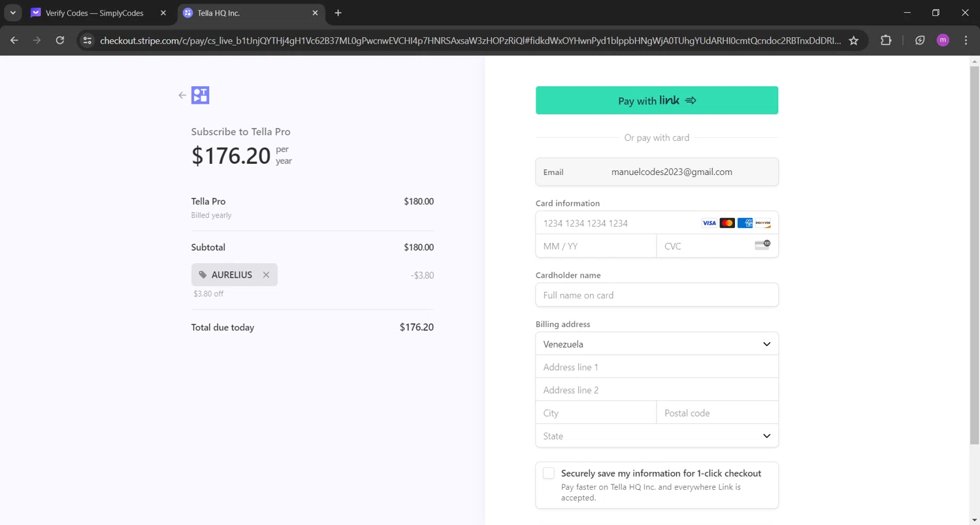This screenshot has width=980, height=525.
Task: Switch to the Verify Codes — SimplyCodes tab
Action: [x=99, y=13]
